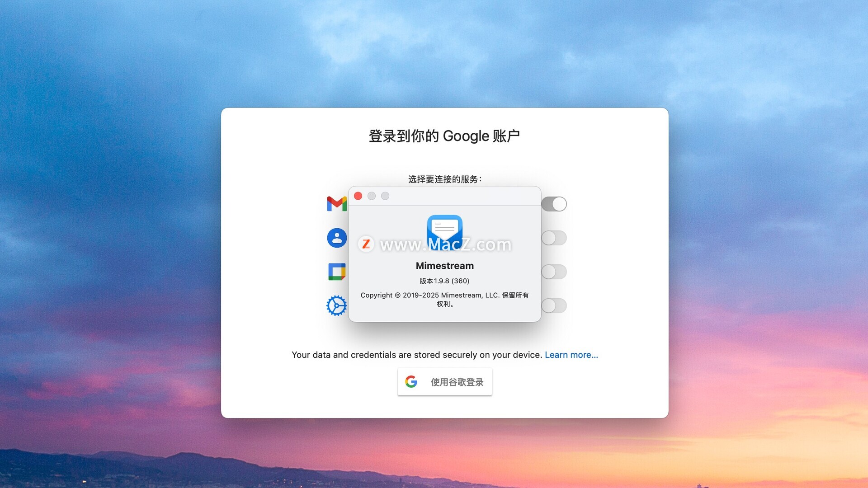Click the blue gear settings service icon

[x=336, y=306]
